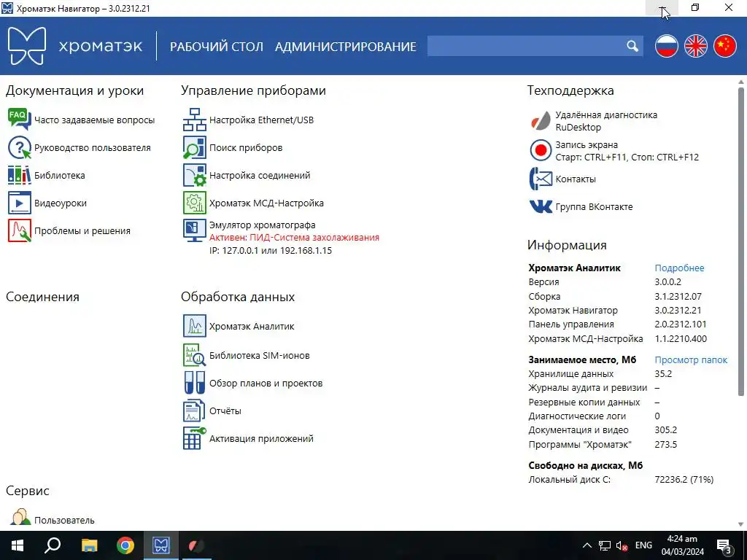The image size is (747, 560).
Task: Open the FAQ speech-bubble icon
Action: coord(20,120)
